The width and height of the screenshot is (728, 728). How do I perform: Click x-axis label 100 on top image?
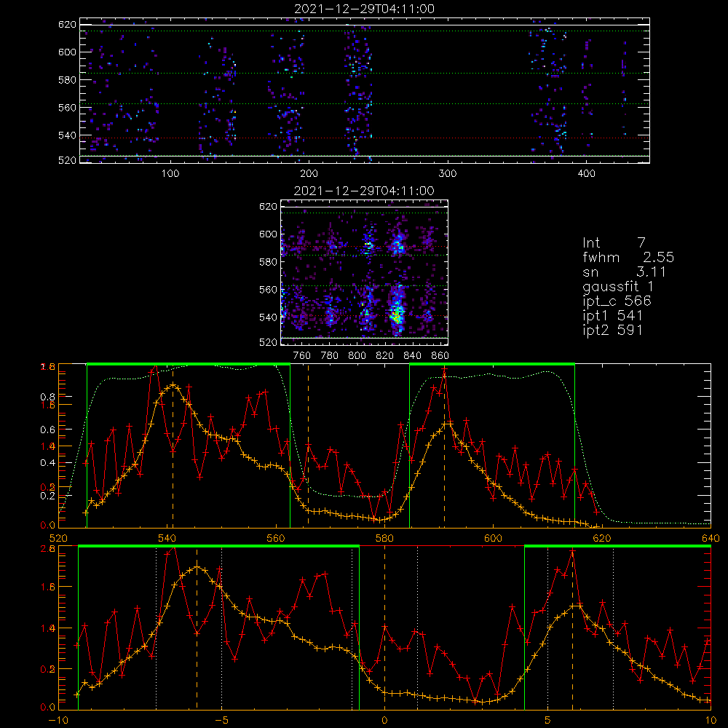point(170,174)
